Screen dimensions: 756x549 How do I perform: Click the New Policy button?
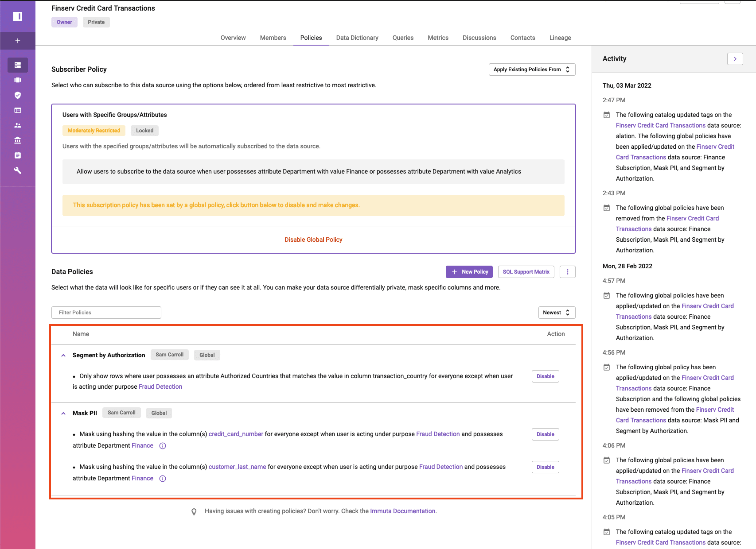[x=469, y=272]
